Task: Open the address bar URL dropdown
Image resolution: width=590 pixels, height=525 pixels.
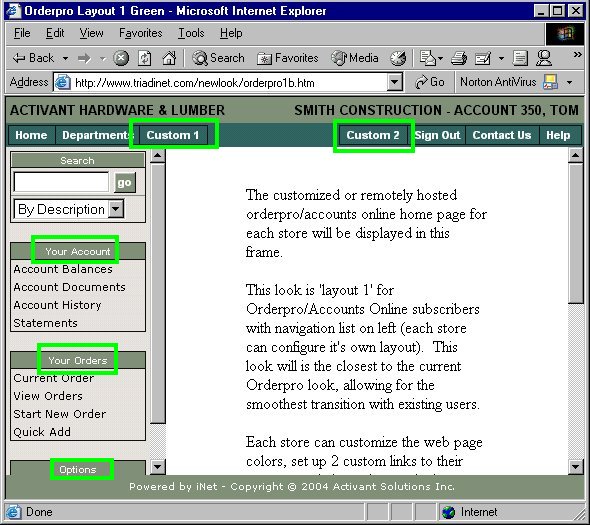Action: coord(394,82)
